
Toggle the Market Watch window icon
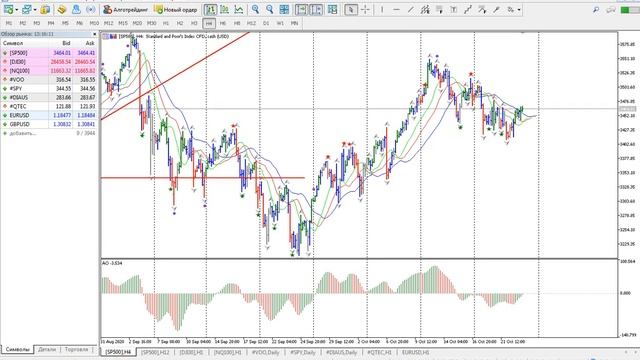(45, 9)
